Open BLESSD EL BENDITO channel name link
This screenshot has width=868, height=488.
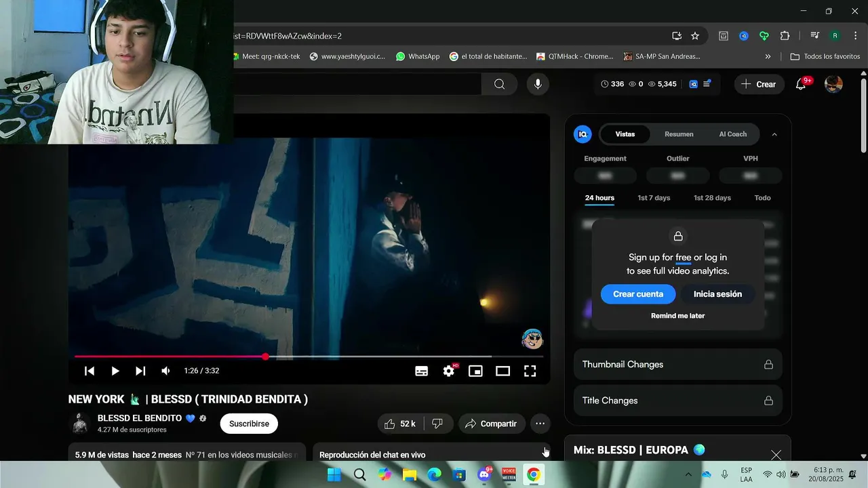coord(140,418)
